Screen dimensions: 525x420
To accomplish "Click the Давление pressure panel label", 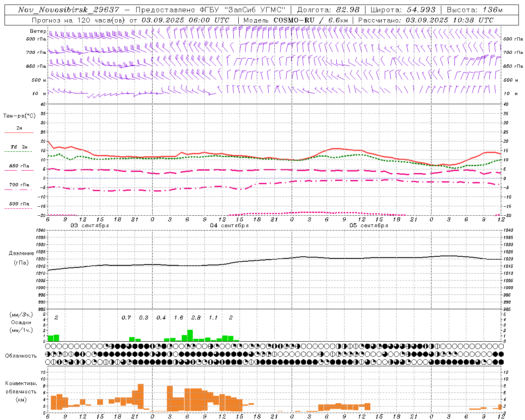I will (x=21, y=253).
